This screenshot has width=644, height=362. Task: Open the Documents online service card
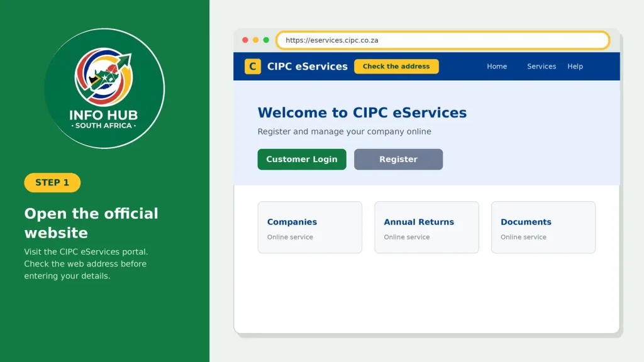543,228
